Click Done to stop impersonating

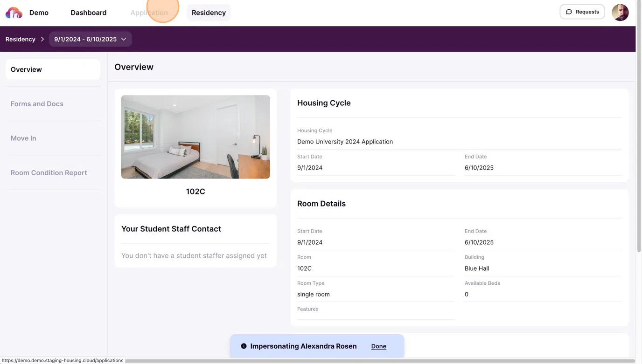[378, 346]
